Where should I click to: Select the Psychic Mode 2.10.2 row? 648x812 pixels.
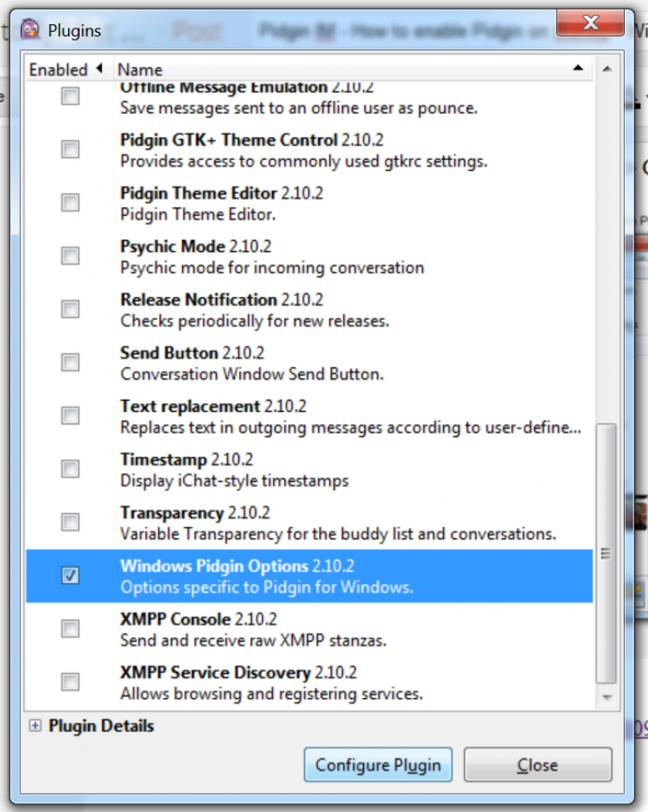click(309, 257)
